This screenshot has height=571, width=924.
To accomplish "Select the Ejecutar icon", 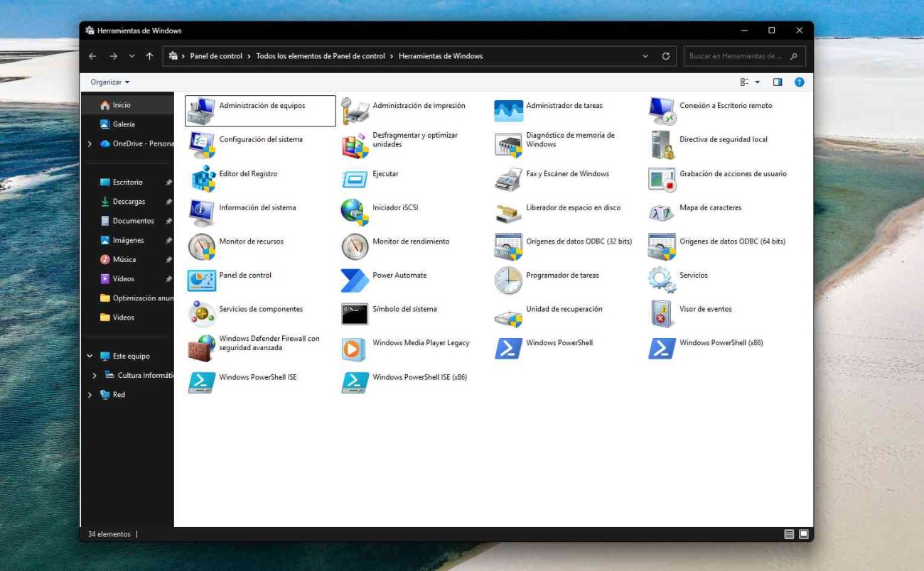I will (355, 179).
